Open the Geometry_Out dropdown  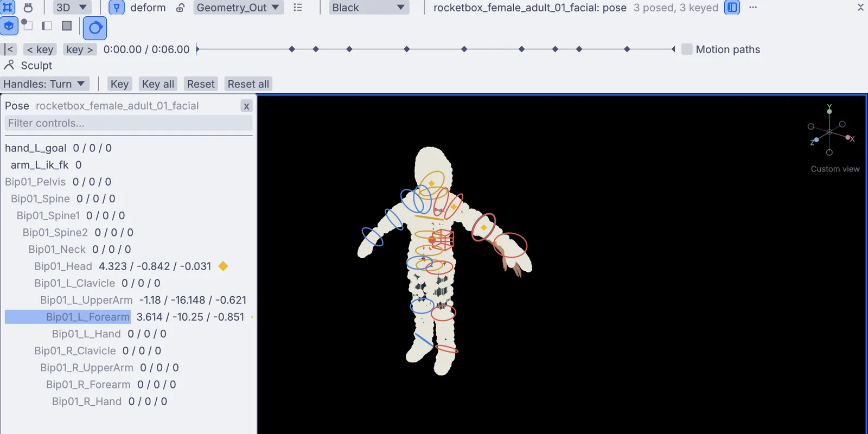(x=238, y=8)
